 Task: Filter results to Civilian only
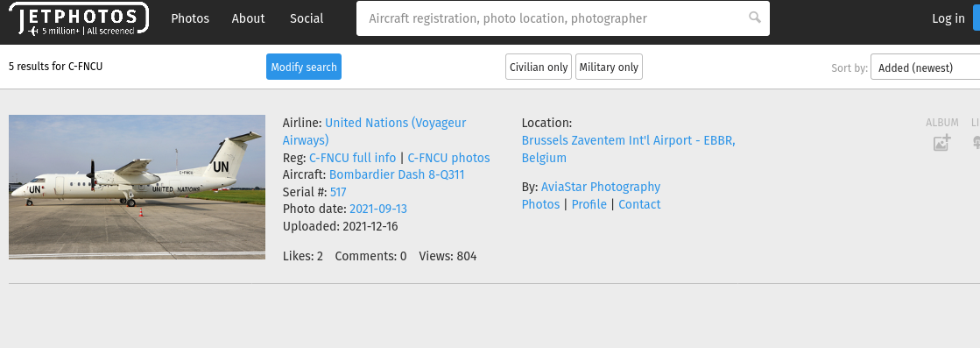point(539,67)
